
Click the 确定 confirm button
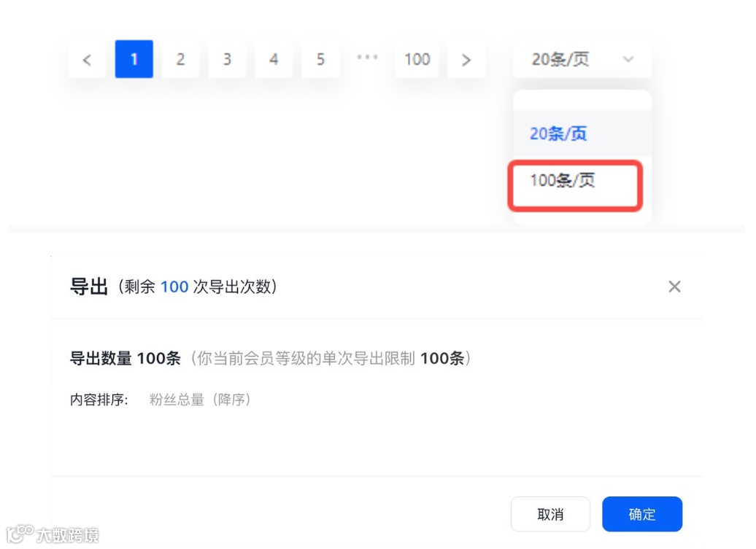(641, 514)
